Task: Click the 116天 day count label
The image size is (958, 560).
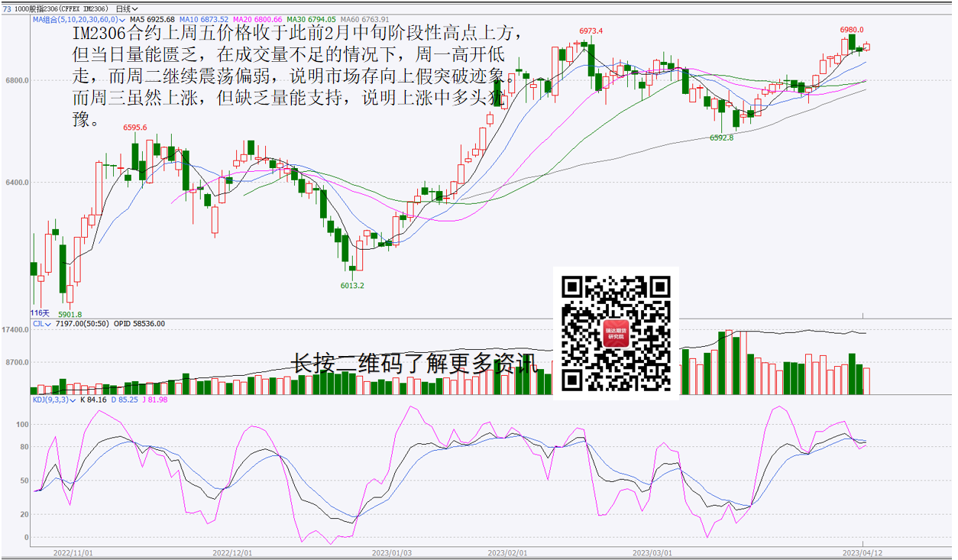Action: coord(40,313)
